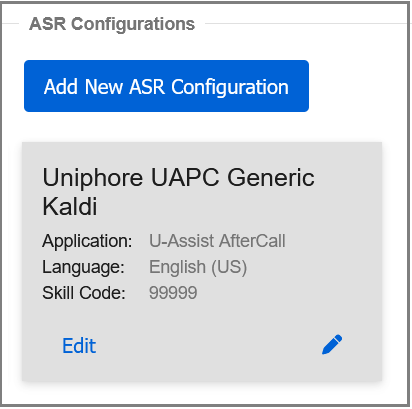This screenshot has height=409, width=412.
Task: Click the Skill Code field label
Action: click(84, 293)
